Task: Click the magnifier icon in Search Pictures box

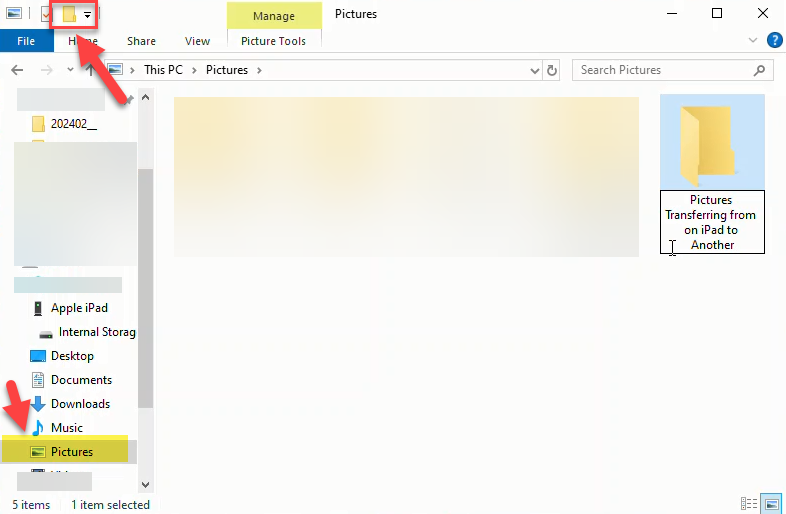Action: coord(760,70)
